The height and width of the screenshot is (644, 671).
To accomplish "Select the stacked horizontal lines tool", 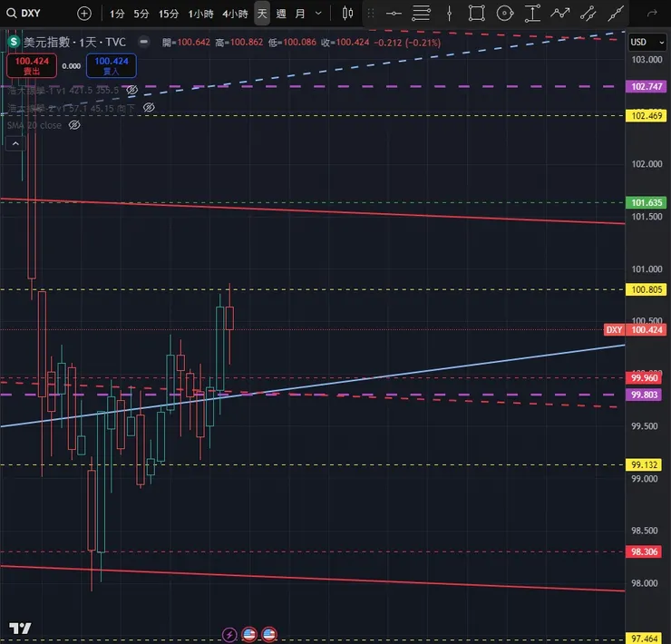I will coord(421,14).
